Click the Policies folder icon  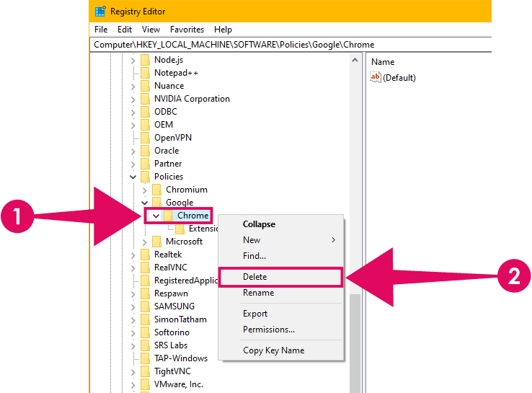click(x=145, y=177)
